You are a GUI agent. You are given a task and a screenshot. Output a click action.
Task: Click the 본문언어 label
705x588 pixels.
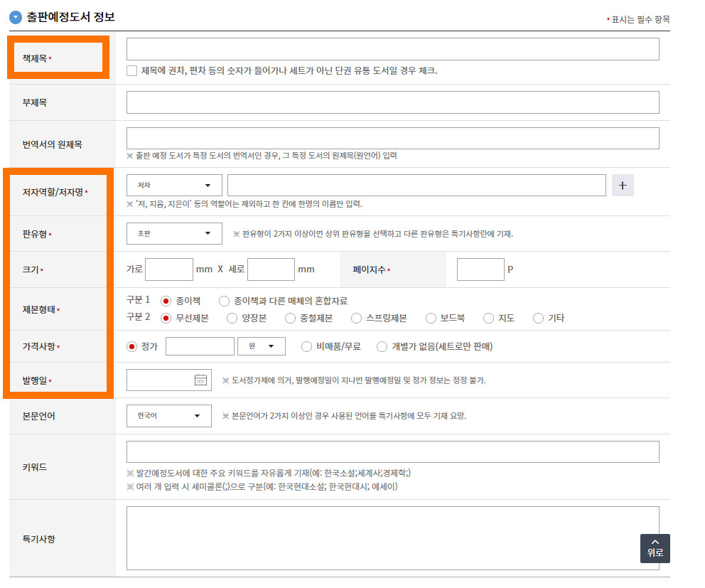tap(39, 416)
